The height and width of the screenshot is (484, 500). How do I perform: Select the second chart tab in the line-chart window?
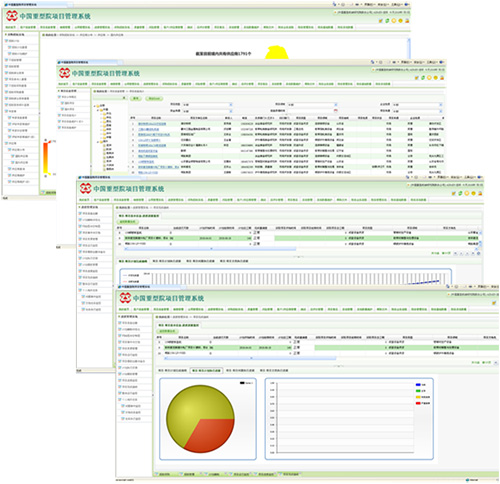pyautogui.click(x=167, y=261)
